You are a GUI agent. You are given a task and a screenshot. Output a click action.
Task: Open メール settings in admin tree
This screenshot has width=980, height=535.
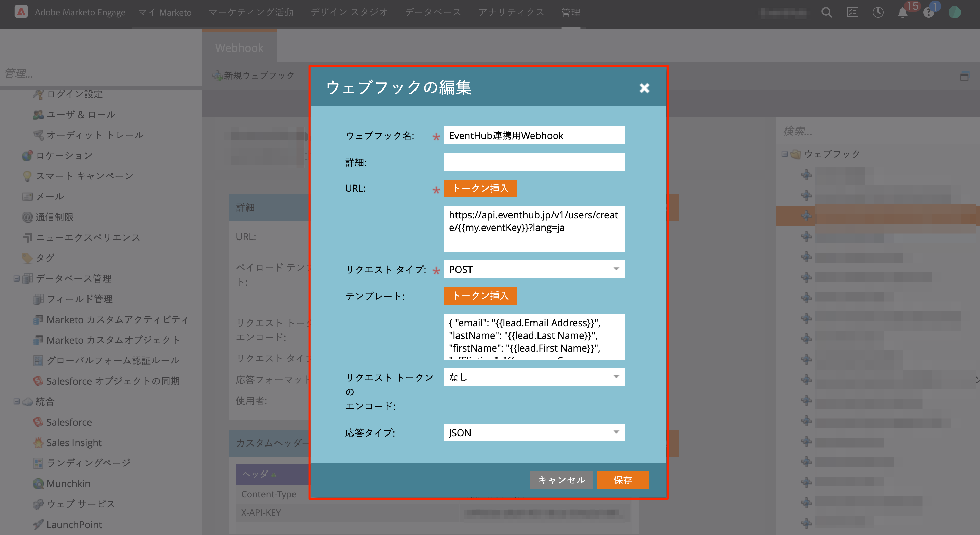[50, 196]
